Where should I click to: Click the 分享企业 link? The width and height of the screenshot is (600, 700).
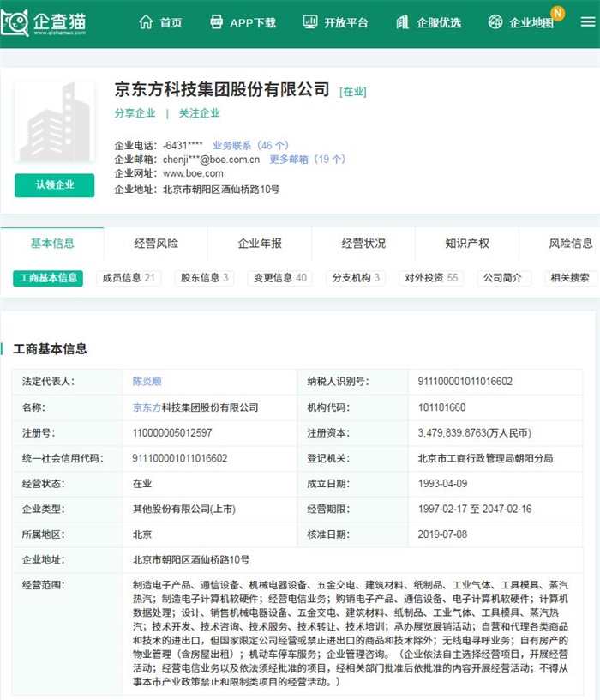point(135,113)
